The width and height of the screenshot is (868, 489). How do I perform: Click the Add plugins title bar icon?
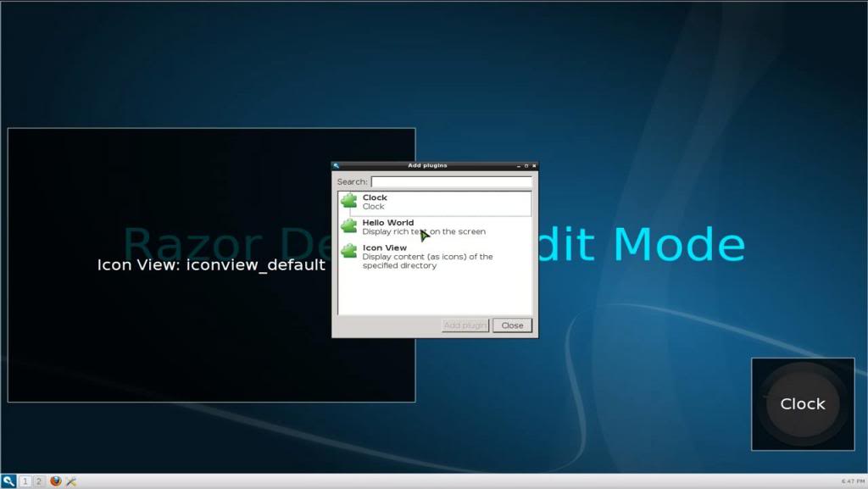click(x=337, y=166)
